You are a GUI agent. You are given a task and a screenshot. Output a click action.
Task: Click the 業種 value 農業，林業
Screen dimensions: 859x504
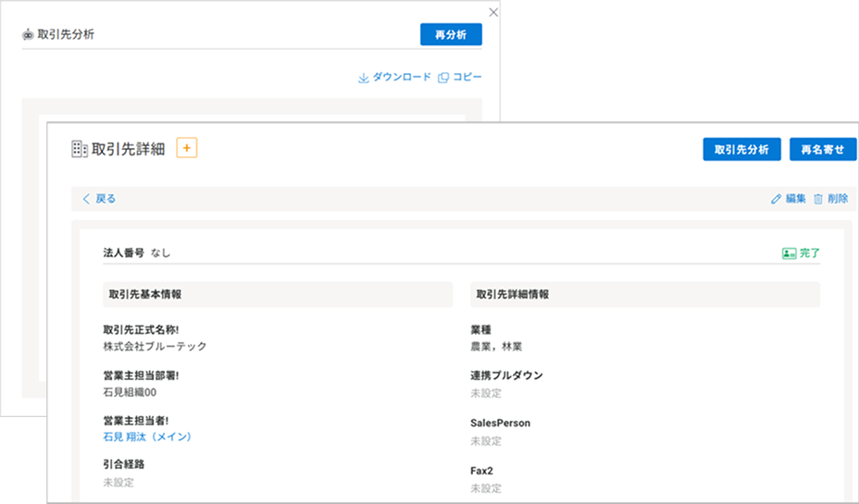pos(496,347)
